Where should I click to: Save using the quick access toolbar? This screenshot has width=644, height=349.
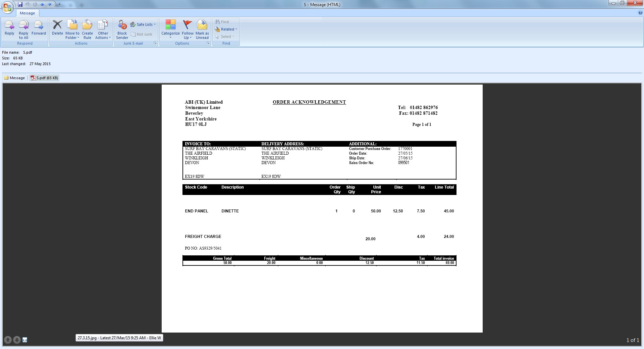(20, 4)
